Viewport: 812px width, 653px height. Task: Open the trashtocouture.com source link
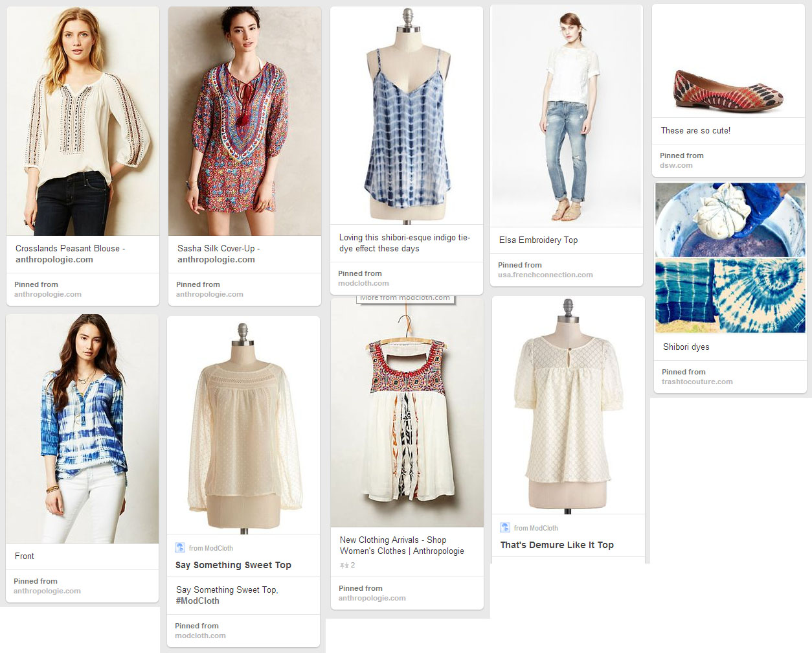pyautogui.click(x=697, y=382)
